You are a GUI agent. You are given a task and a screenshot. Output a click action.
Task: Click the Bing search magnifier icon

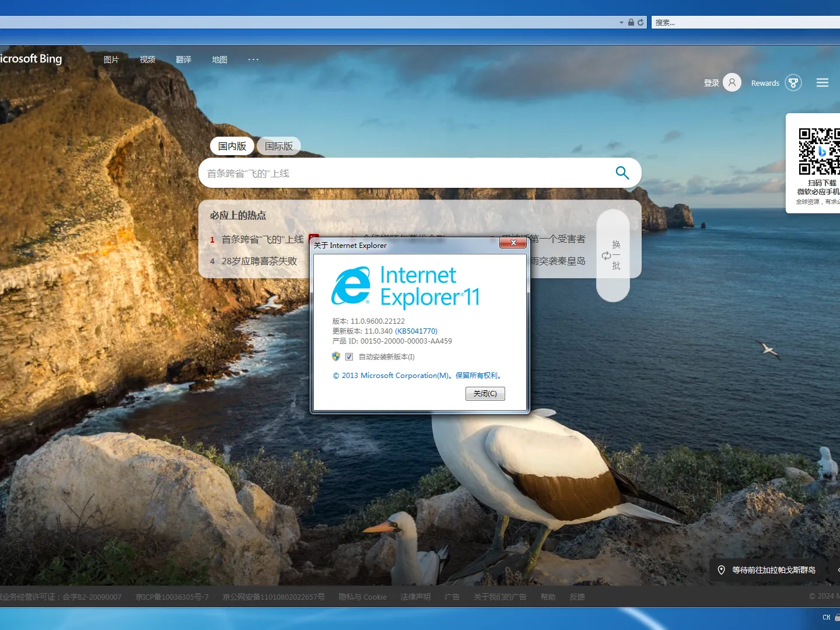[622, 173]
